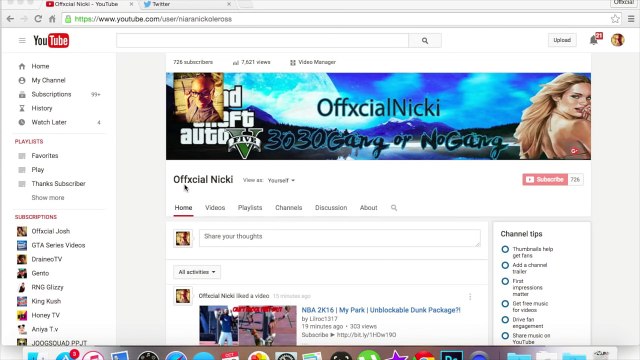The width and height of the screenshot is (640, 360).
Task: Open the All activities dropdown
Action: click(197, 272)
